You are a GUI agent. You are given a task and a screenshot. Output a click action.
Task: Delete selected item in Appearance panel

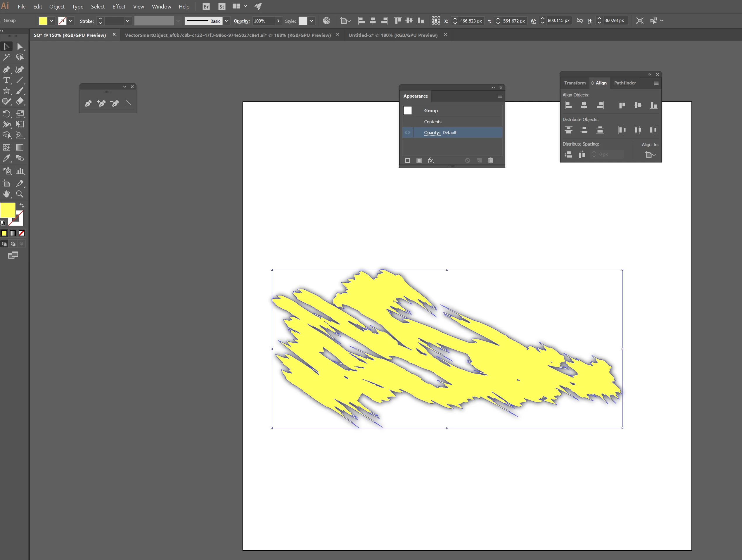pyautogui.click(x=490, y=160)
